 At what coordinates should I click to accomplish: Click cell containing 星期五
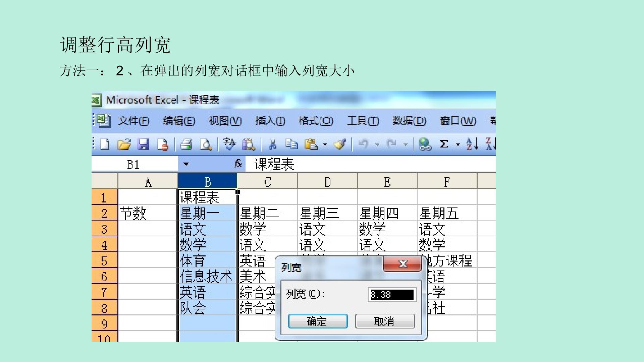(447, 213)
